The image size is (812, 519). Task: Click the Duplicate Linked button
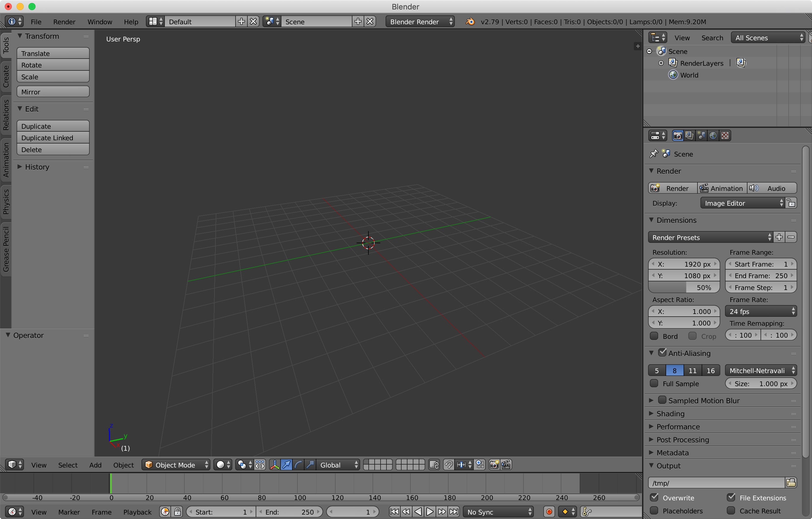[53, 138]
